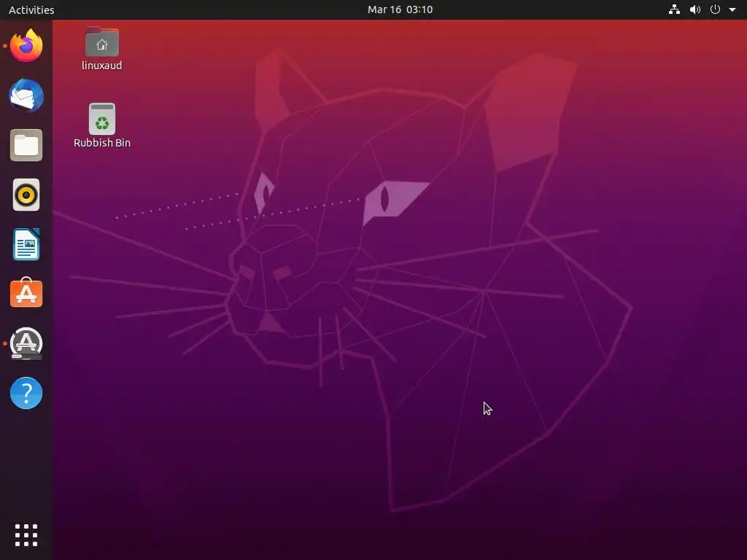Click the volume speaker icon
Image resolution: width=747 pixels, height=560 pixels.
[695, 9]
